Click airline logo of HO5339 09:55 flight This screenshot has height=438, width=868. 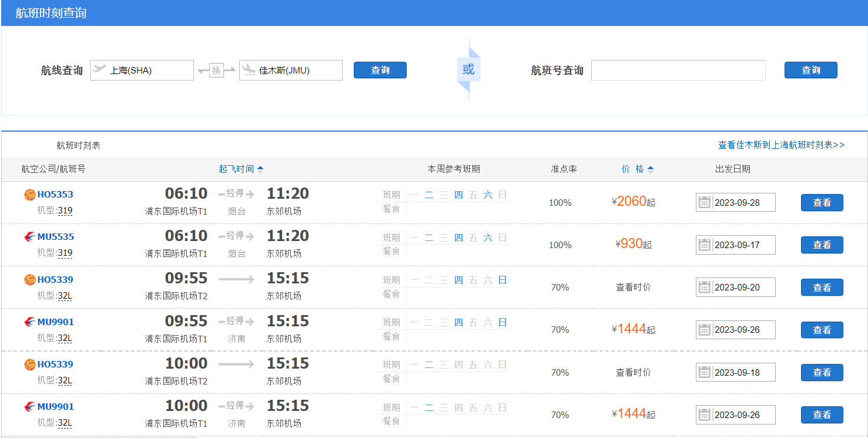(x=30, y=280)
